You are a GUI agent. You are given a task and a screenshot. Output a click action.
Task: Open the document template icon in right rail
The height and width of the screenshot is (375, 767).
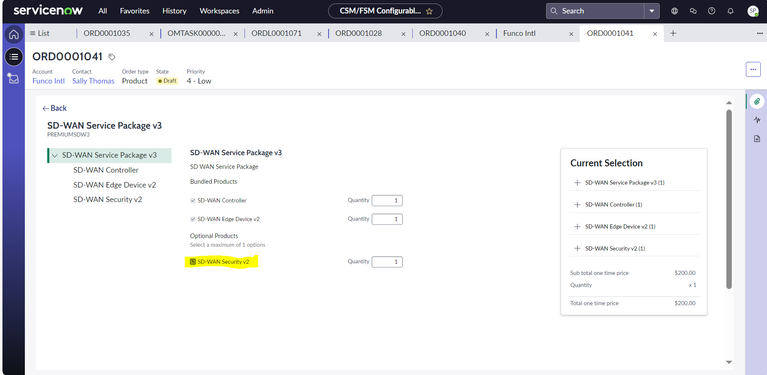click(x=757, y=139)
